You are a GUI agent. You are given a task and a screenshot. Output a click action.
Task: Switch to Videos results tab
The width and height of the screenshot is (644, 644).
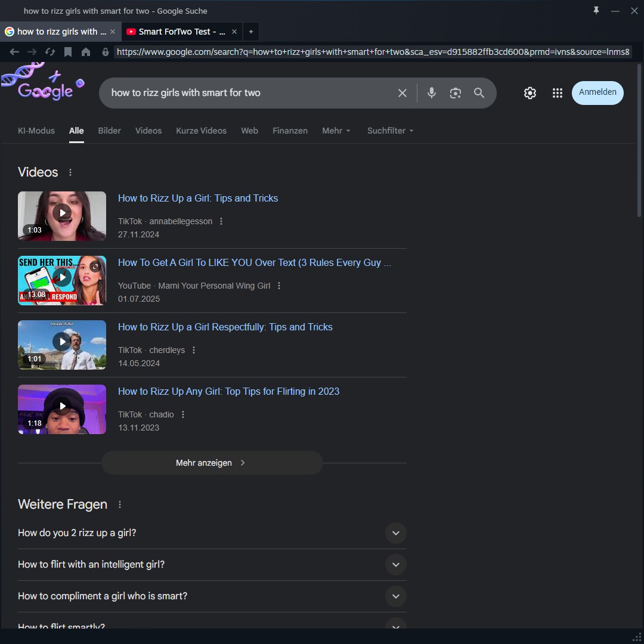[x=148, y=131]
